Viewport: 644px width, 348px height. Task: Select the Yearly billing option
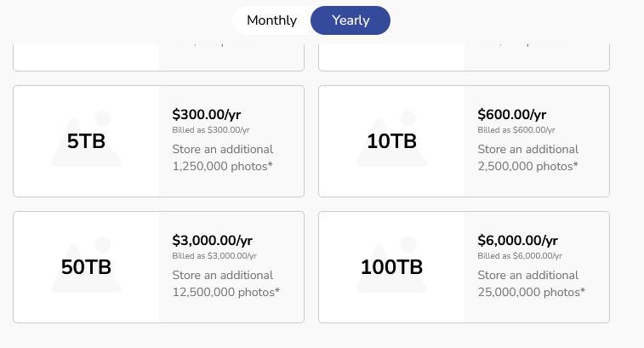pyautogui.click(x=350, y=20)
